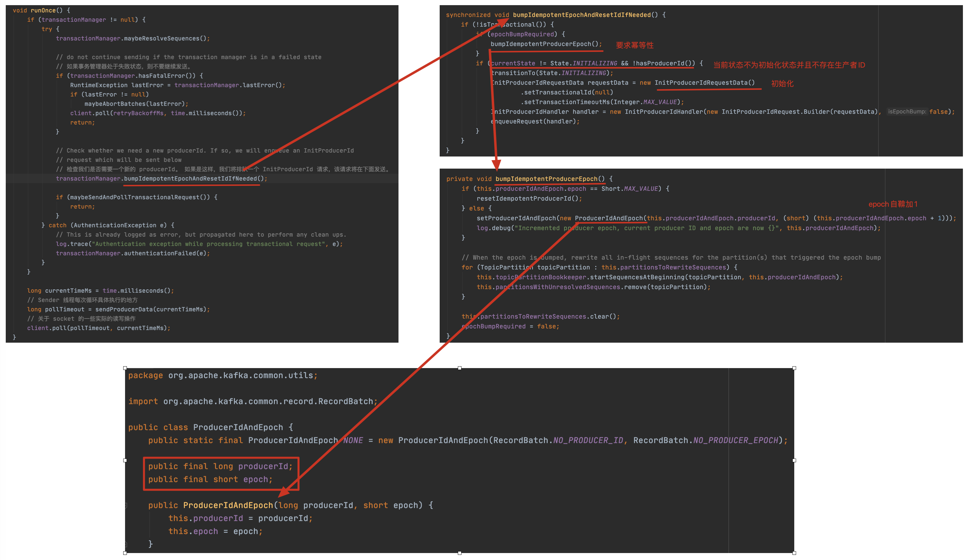Select the bottom-left handle of the selected ProducerIdAndEpoch image
Image resolution: width=972 pixels, height=560 pixels.
click(125, 553)
